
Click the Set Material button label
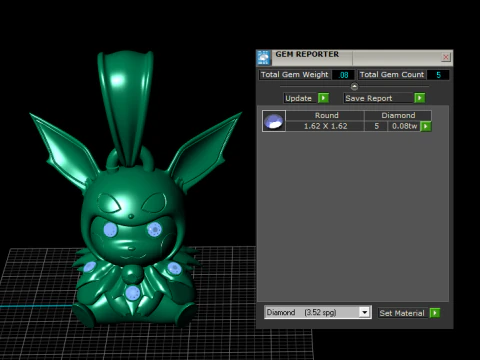[402, 313]
